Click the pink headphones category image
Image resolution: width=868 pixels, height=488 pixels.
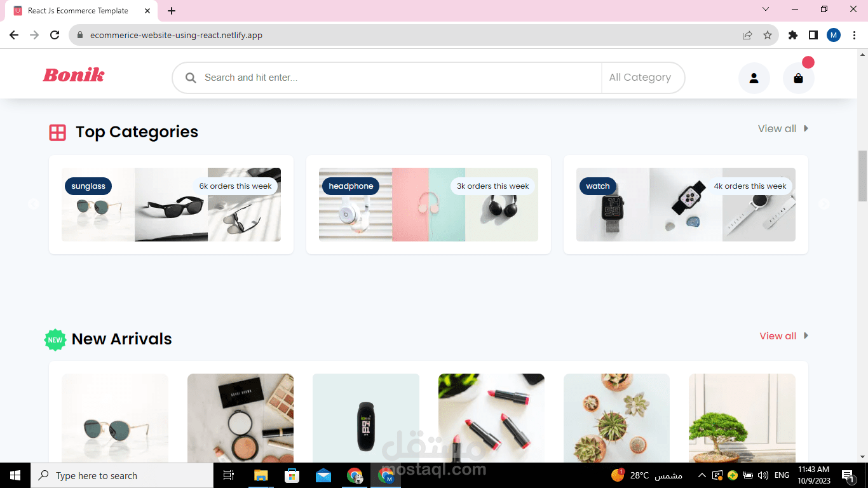[x=428, y=205]
